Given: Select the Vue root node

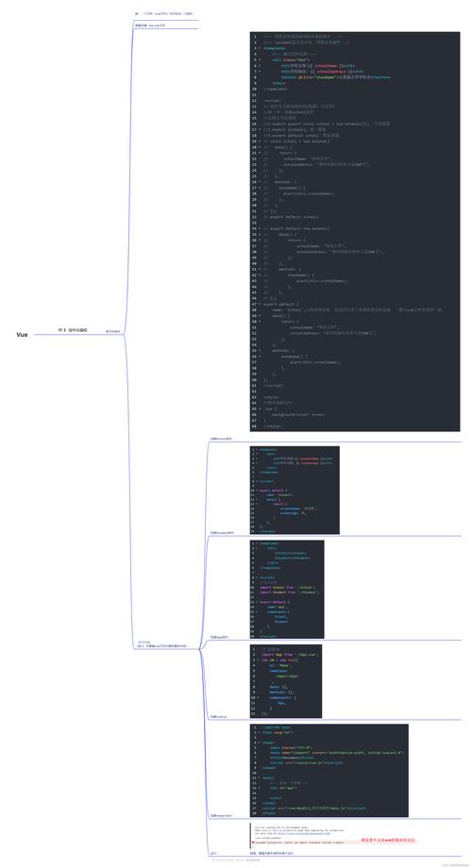Looking at the screenshot, I should point(22,334).
